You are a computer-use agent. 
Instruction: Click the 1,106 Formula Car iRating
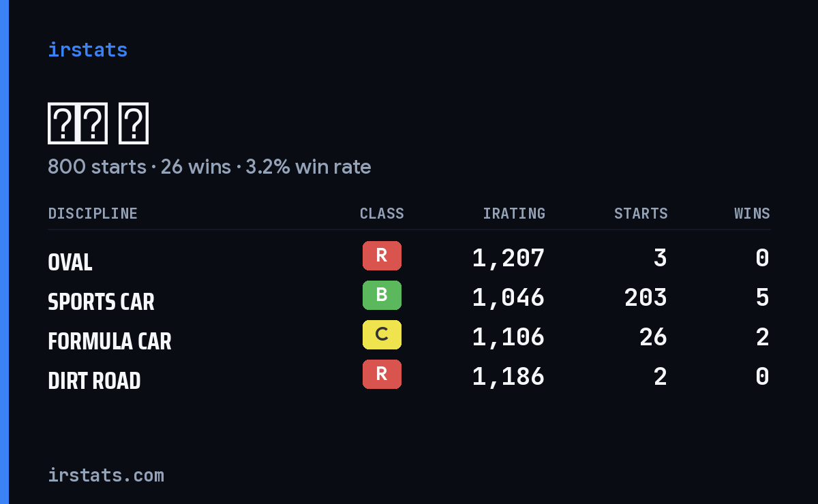coord(509,336)
